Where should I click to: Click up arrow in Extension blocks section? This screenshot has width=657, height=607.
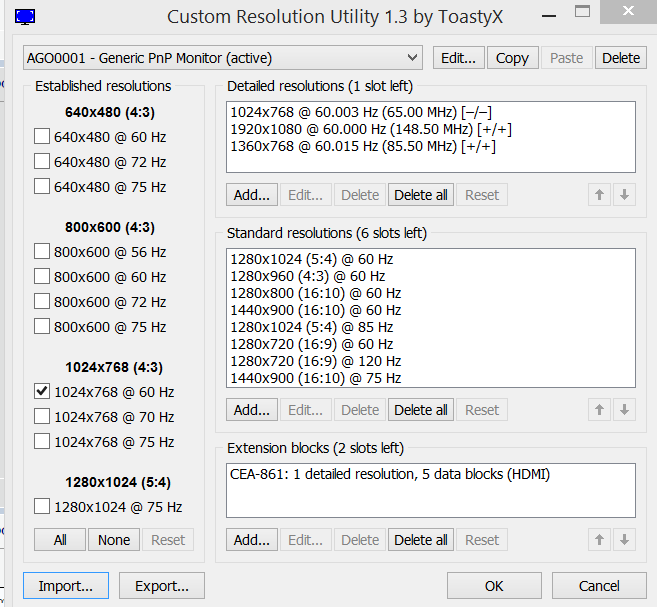pyautogui.click(x=599, y=540)
